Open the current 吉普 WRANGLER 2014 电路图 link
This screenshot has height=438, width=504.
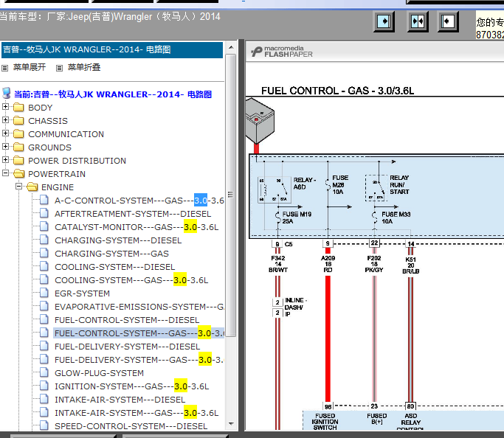pyautogui.click(x=113, y=94)
